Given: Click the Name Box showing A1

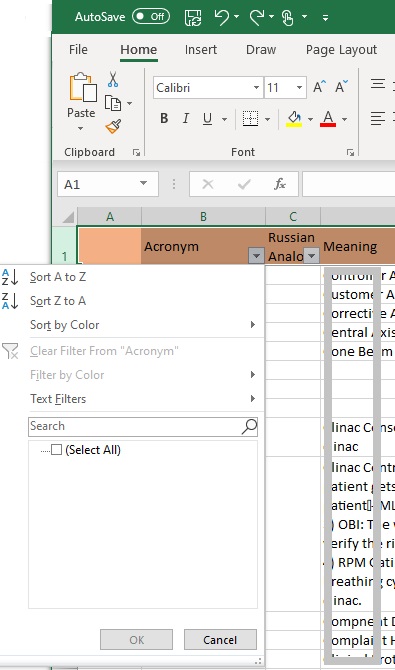Looking at the screenshot, I should 108,184.
